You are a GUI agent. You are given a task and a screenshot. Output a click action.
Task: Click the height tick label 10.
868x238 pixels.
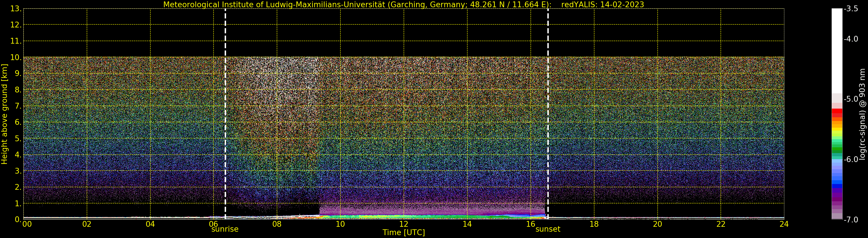click(x=16, y=57)
